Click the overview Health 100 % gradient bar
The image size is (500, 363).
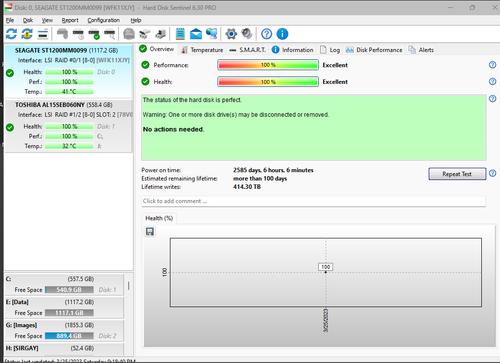(268, 81)
